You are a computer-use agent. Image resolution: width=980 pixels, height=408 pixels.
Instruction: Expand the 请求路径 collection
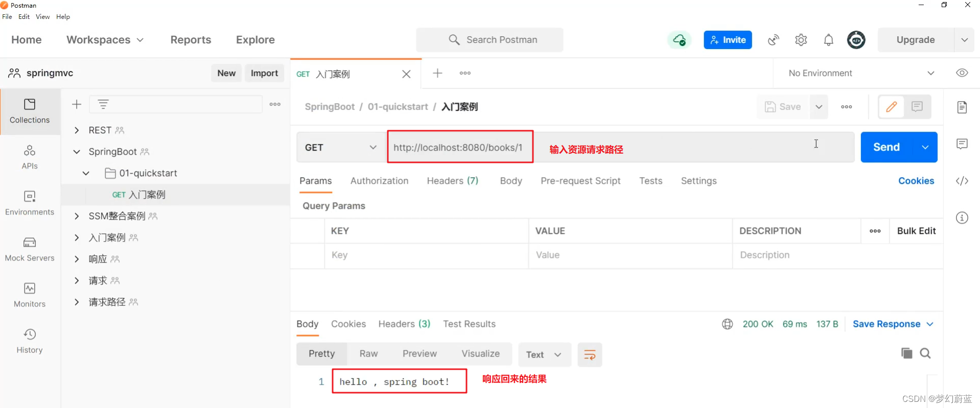(77, 302)
